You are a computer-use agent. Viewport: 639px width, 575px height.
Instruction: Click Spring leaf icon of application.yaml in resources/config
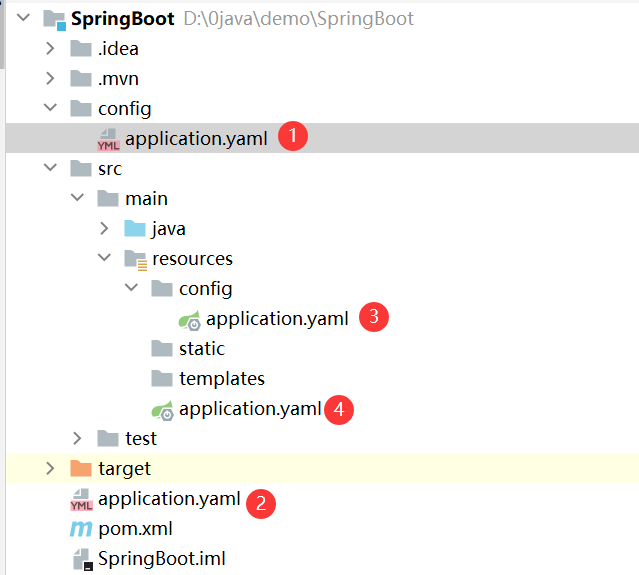[190, 320]
